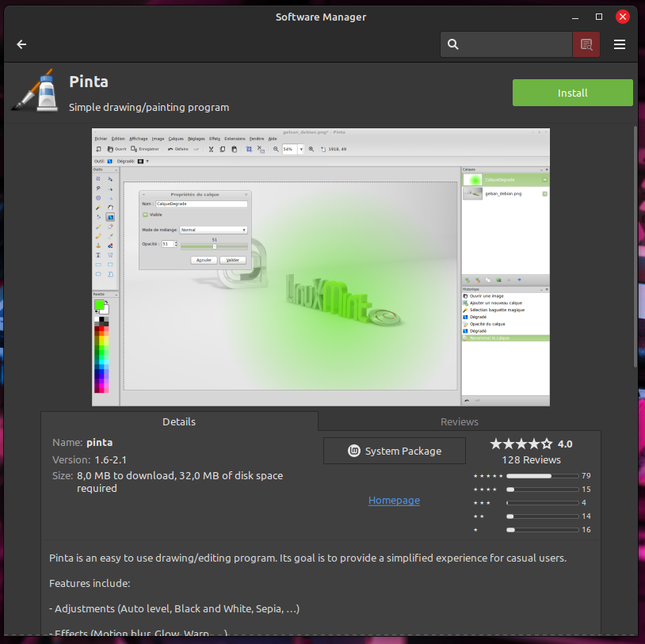Screen dimensions: 645x644
Task: Click the 'Adjustments (Auto level, Black and White' line
Action: click(x=174, y=608)
